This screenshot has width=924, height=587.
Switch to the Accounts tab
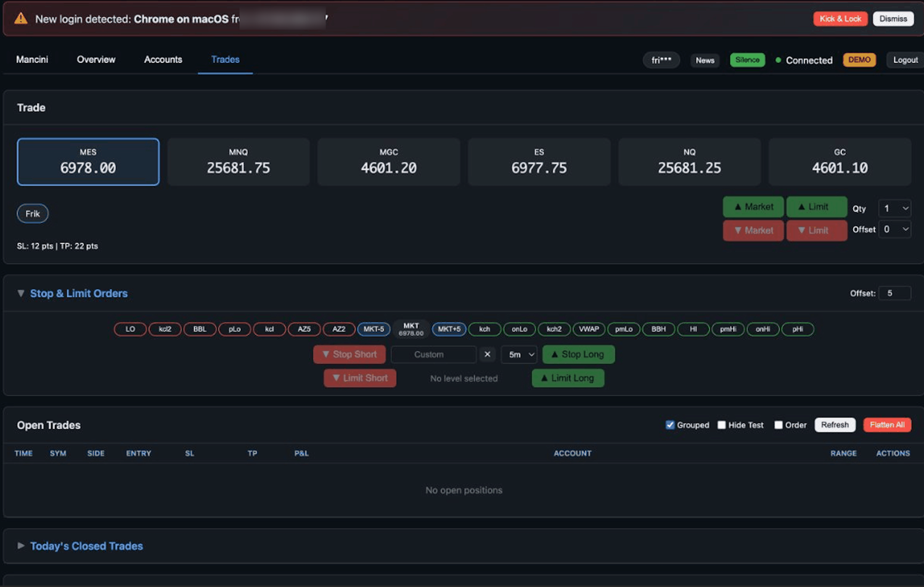tap(163, 59)
